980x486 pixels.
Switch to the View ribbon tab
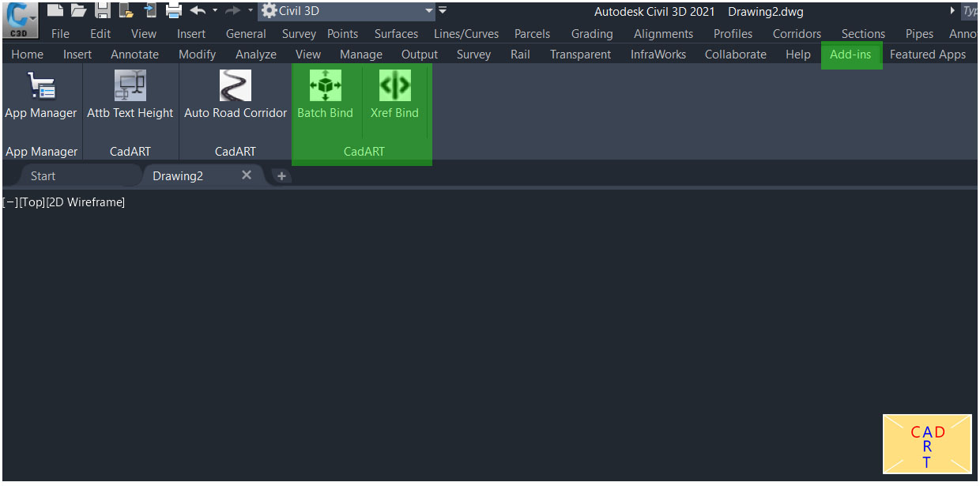(308, 55)
